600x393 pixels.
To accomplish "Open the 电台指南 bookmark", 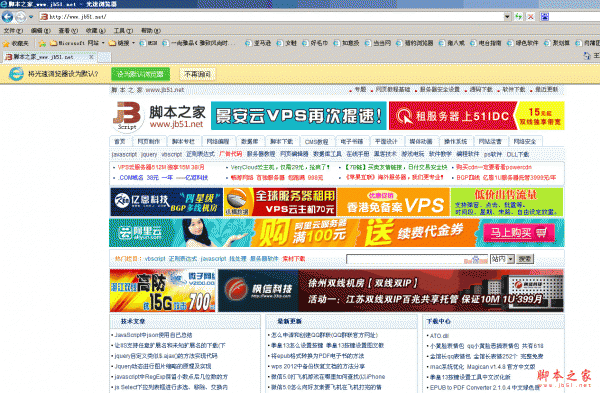I will click(486, 43).
